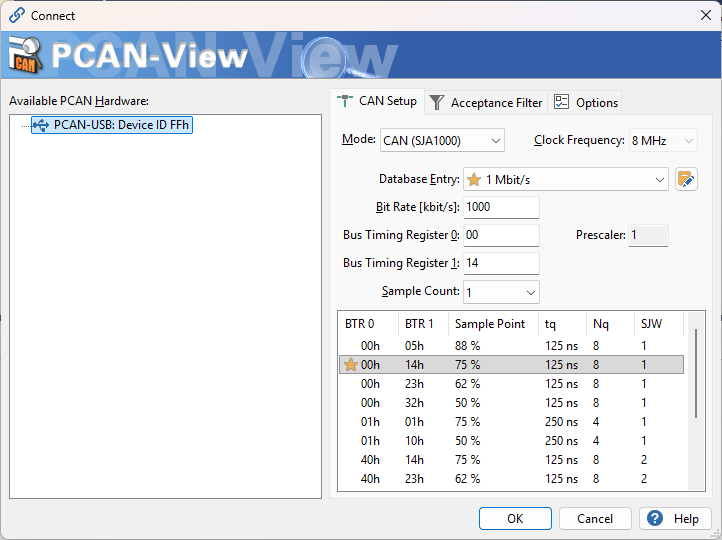
Task: Select the row 40h 23h 62 %
Action: pos(512,479)
